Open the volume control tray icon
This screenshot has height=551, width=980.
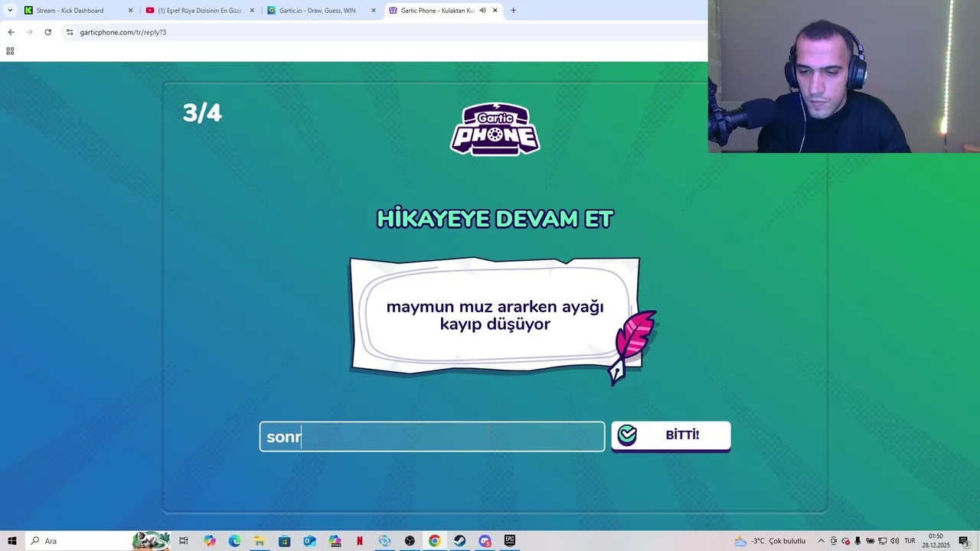coord(894,541)
